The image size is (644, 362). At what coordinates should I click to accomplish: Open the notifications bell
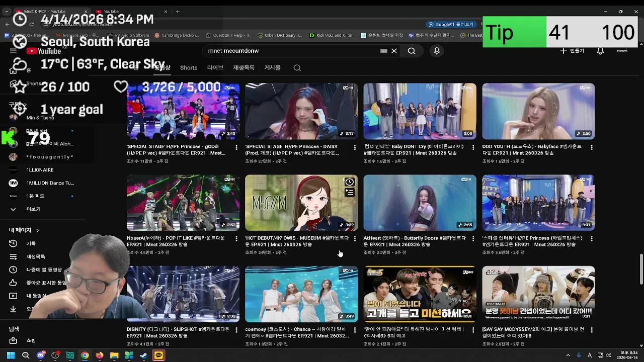pos(600,51)
